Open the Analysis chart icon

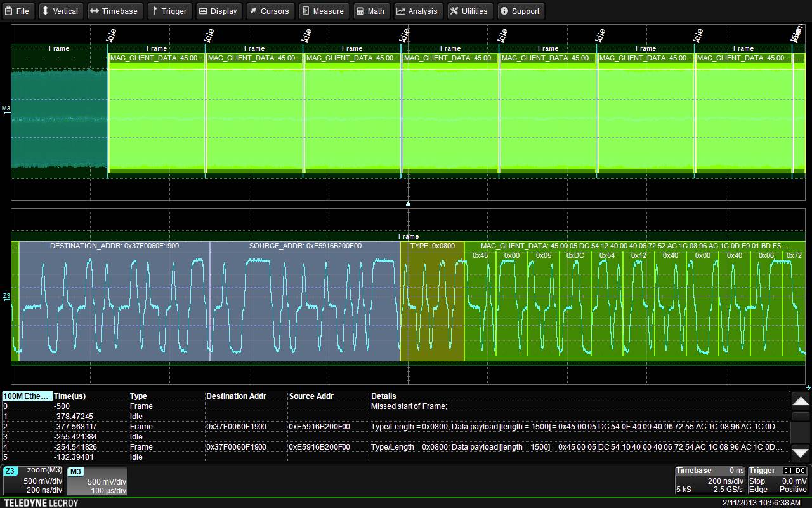402,11
